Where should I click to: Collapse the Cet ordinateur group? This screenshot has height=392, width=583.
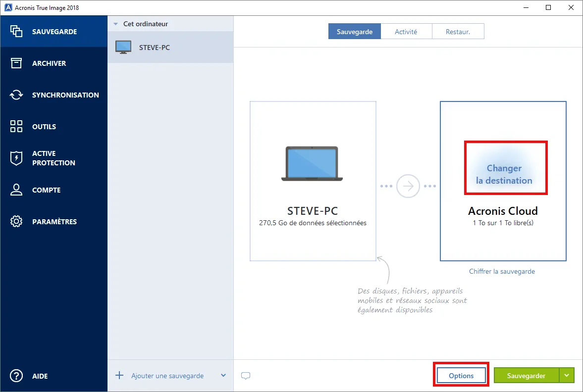click(115, 24)
